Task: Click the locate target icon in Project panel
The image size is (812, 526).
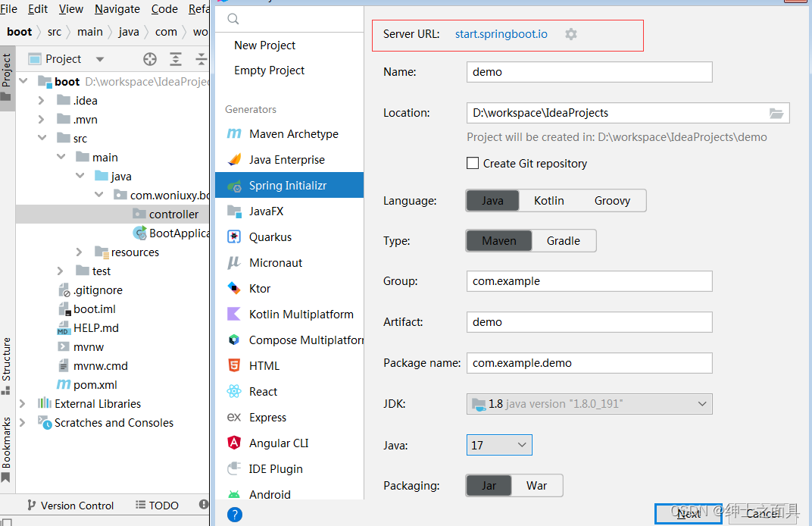Action: [x=150, y=59]
